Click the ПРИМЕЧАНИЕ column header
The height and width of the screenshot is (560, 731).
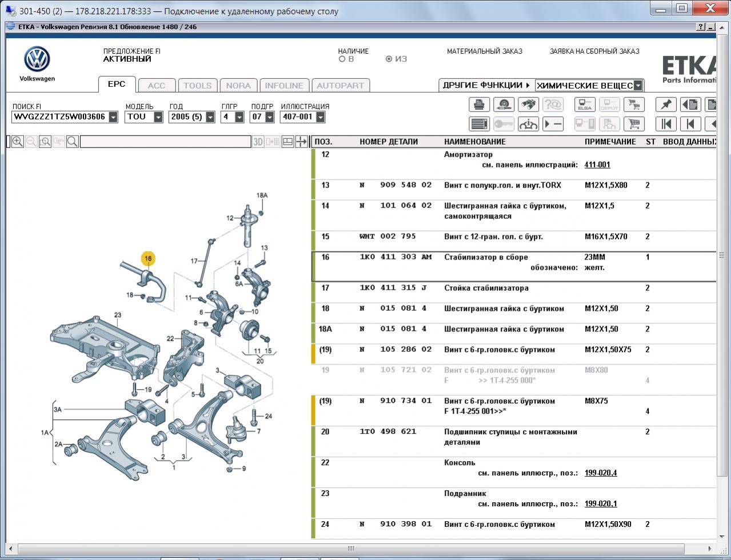(x=610, y=142)
